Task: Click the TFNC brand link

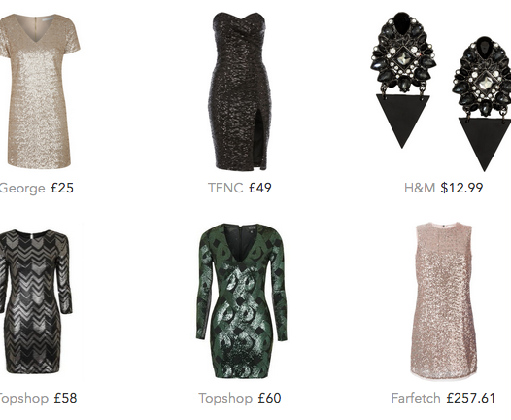Action: click(225, 188)
